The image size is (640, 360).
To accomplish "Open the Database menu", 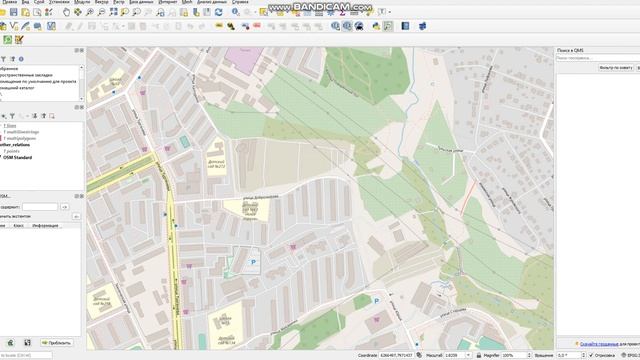I will (x=141, y=2).
